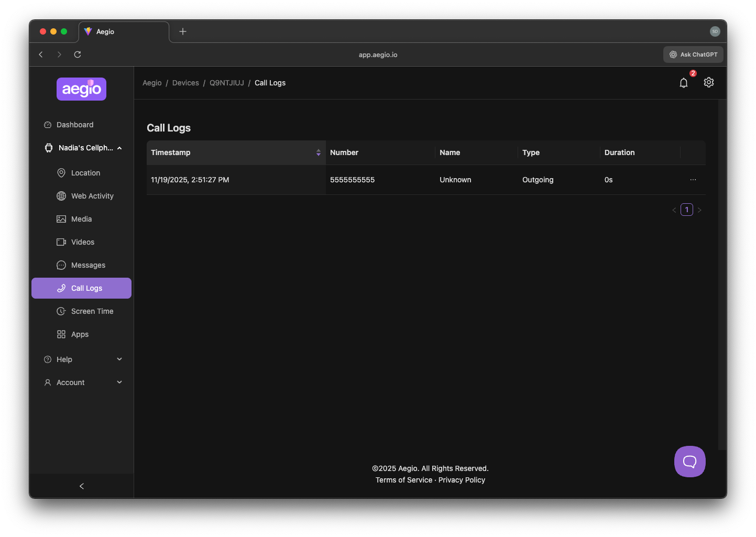Open Devices from the breadcrumb
Viewport: 756px width, 537px height.
click(185, 82)
